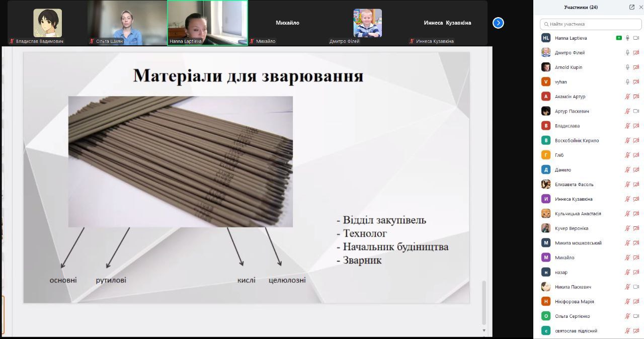Select Кучер Вероніка in participants list
Viewport: 644px width, 339px height.
571,228
